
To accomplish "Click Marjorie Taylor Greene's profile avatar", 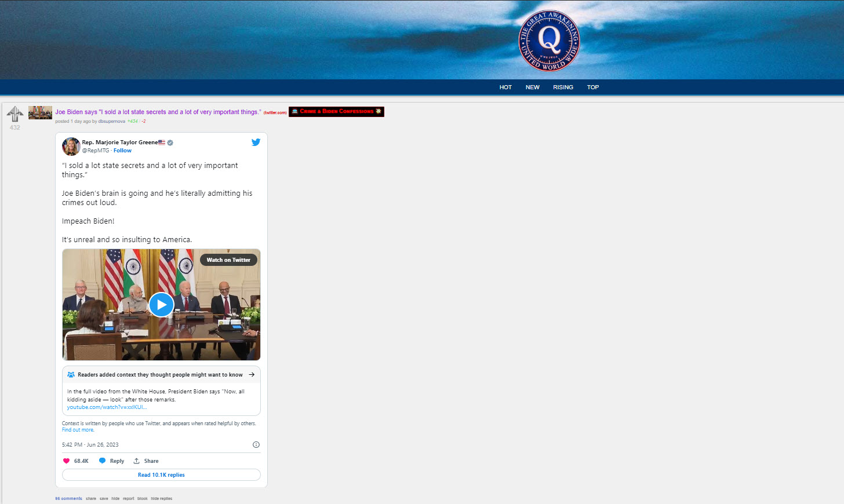I will click(x=71, y=147).
